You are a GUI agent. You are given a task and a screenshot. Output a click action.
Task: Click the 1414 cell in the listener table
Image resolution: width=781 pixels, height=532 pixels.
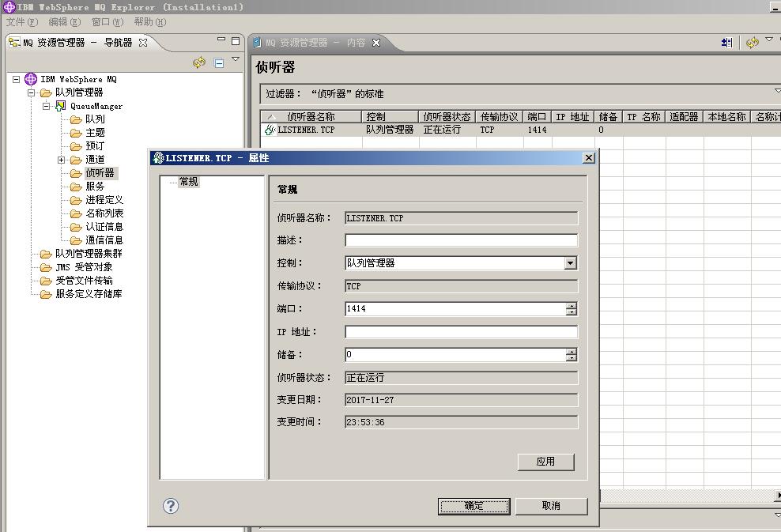(x=537, y=130)
